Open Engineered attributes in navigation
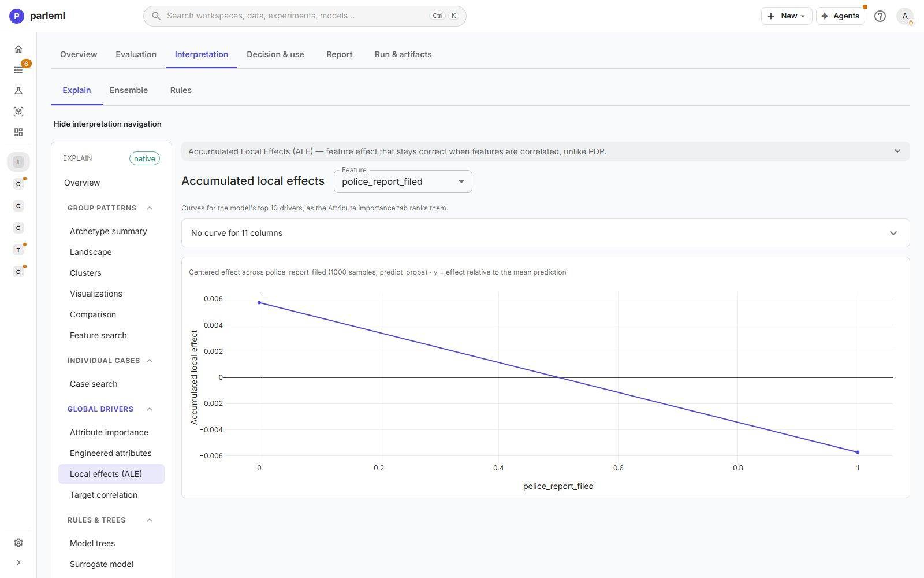The width and height of the screenshot is (924, 578). coord(111,453)
